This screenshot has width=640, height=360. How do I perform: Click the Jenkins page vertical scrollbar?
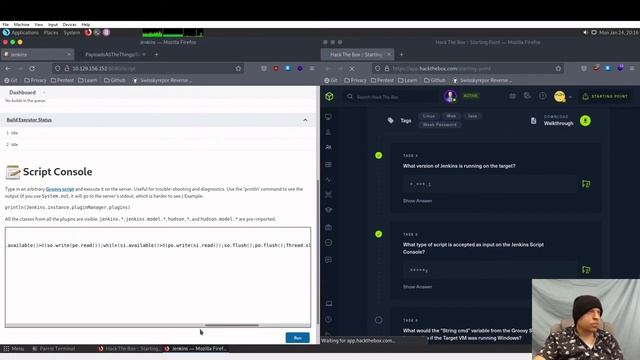pyautogui.click(x=318, y=251)
